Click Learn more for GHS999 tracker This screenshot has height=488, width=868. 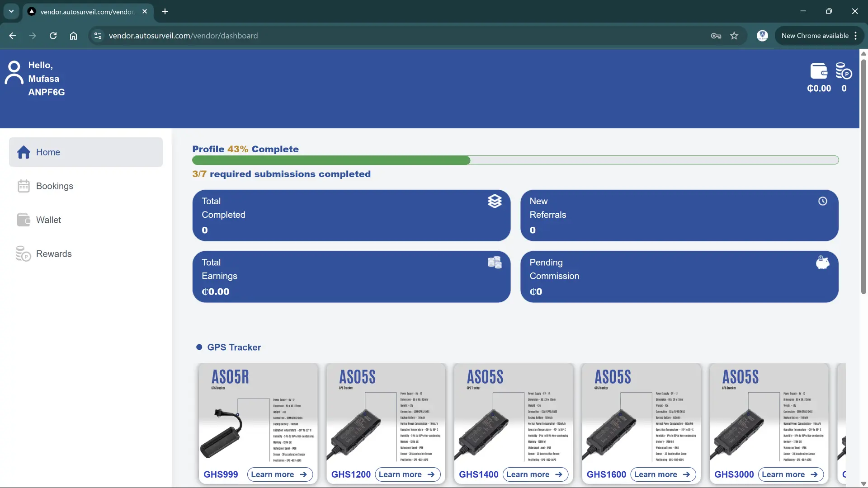click(x=280, y=474)
